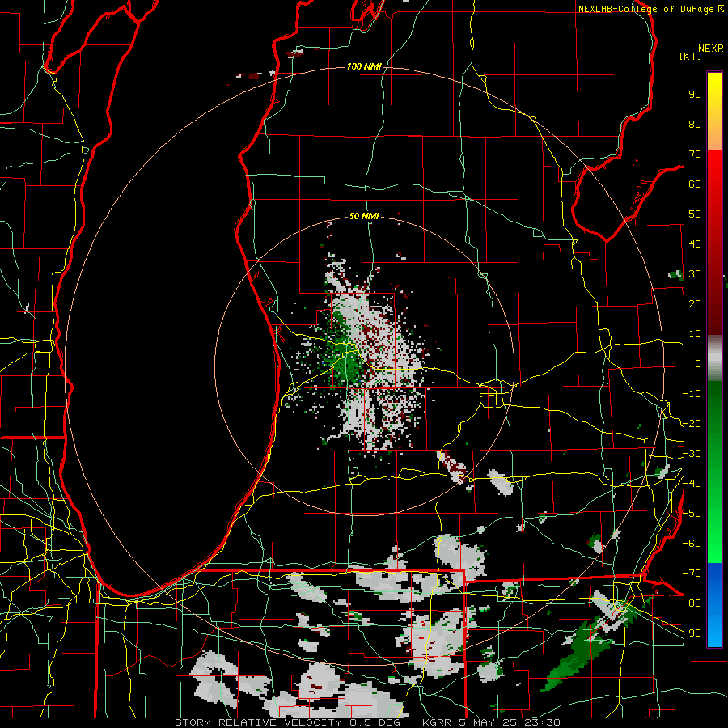Click the 20 value on velocity scale

695,304
